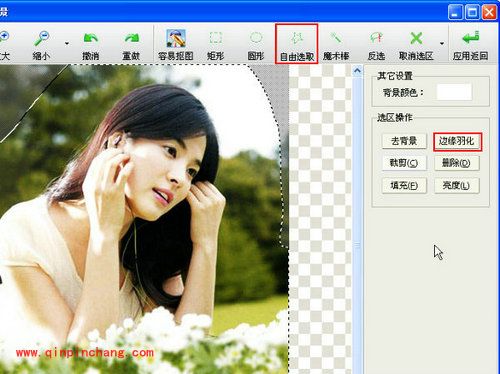Click the panel splitter grip handle
The width and height of the screenshot is (500, 374).
pyautogui.click(x=357, y=246)
